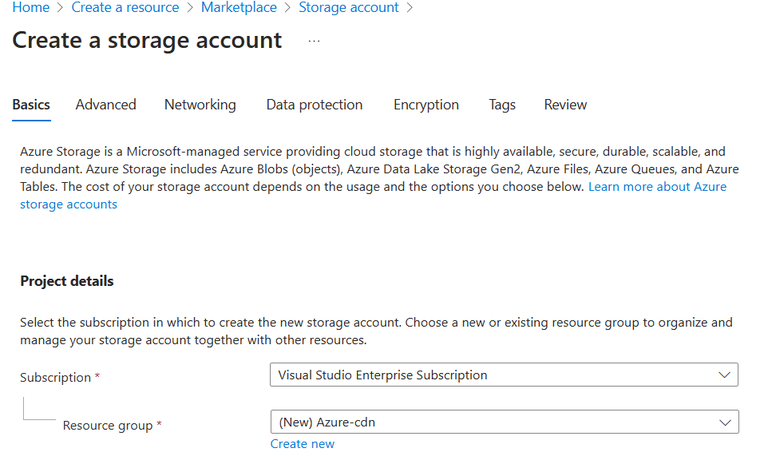Click the chevron arrow in the Resource group field
The height and width of the screenshot is (468, 768).
tap(724, 422)
